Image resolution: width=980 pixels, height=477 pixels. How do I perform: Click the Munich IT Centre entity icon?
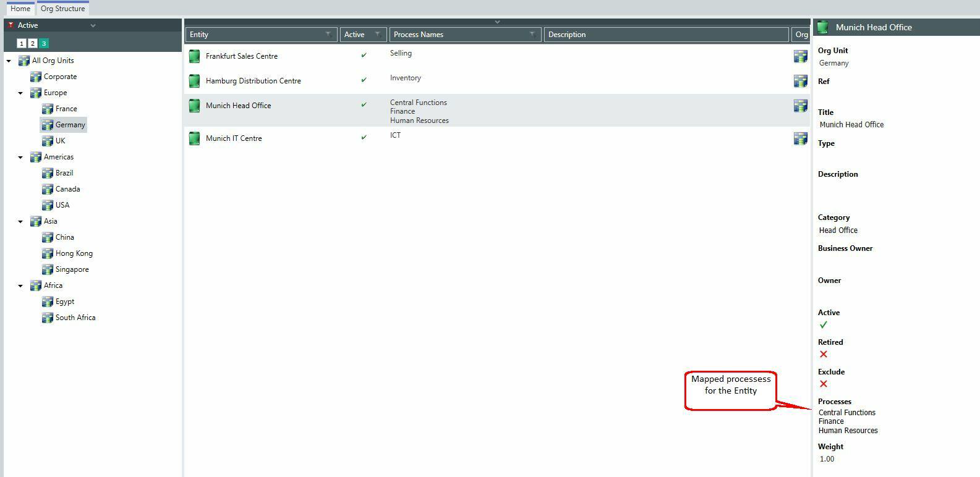(x=194, y=138)
